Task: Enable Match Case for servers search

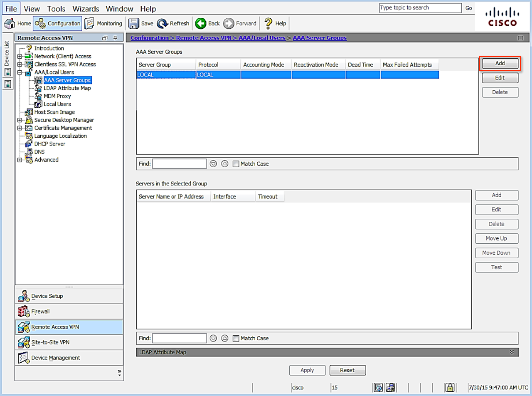Action: (x=236, y=339)
